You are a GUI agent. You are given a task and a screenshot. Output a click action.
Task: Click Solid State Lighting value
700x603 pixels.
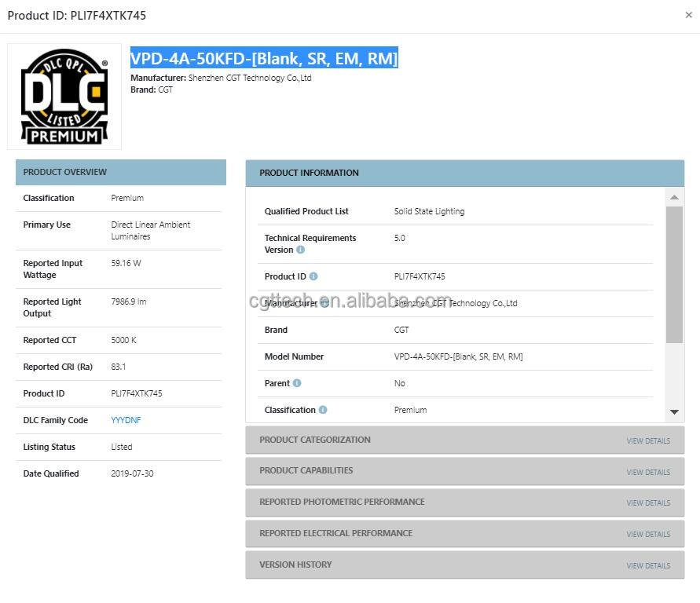tap(429, 211)
